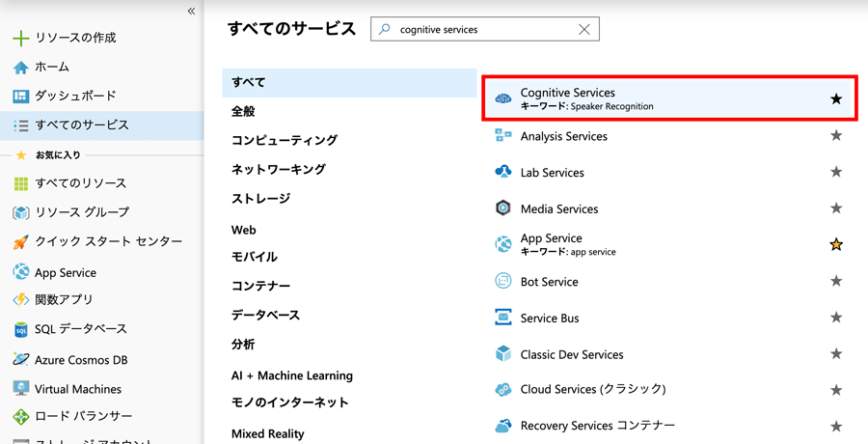Click the Cloud Services (クラシック) icon
This screenshot has height=444, width=868.
click(x=503, y=390)
